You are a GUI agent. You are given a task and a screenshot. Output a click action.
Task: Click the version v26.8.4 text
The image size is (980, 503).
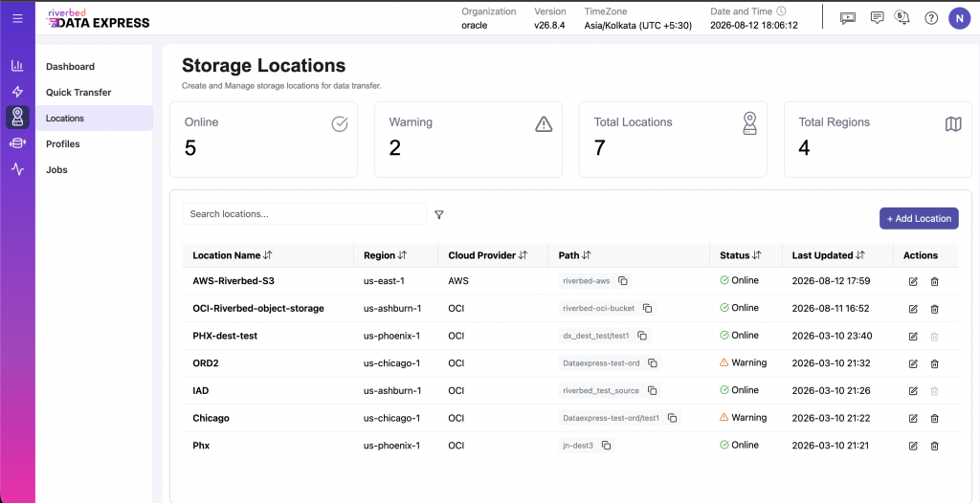pos(549,26)
